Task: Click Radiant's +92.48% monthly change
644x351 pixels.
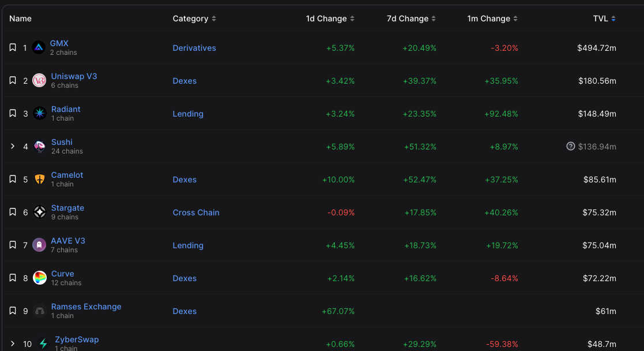Action: [501, 114]
